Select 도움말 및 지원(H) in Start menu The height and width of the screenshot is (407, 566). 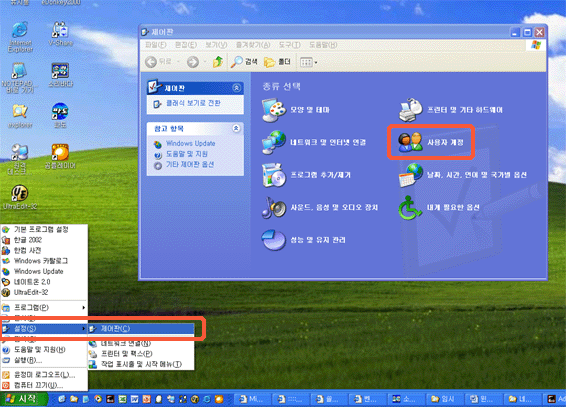[44, 350]
